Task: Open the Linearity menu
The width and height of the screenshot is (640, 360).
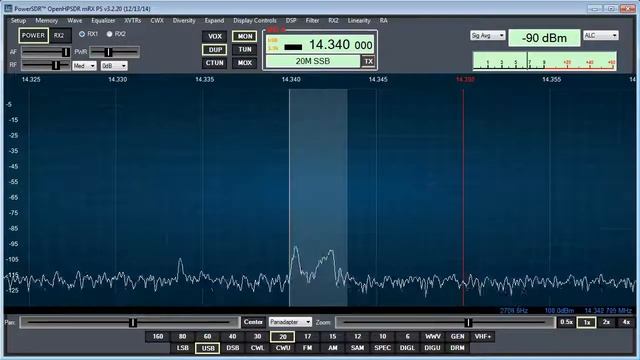Action: click(x=359, y=20)
